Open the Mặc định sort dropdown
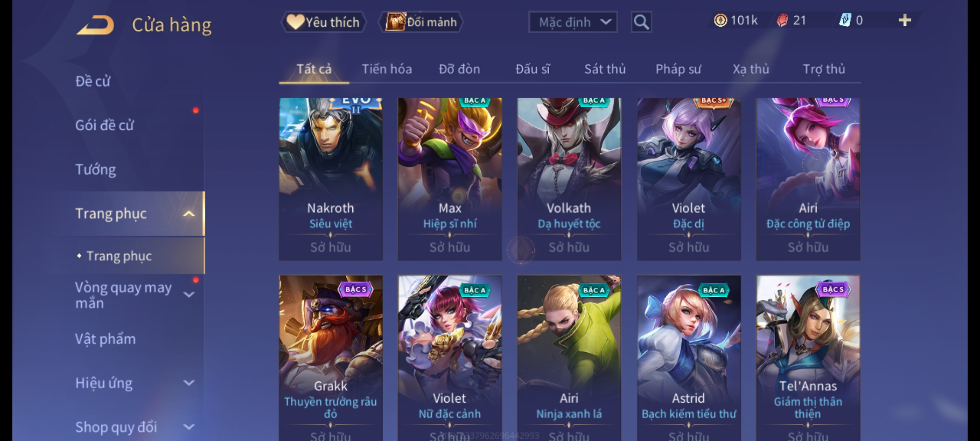 point(572,22)
